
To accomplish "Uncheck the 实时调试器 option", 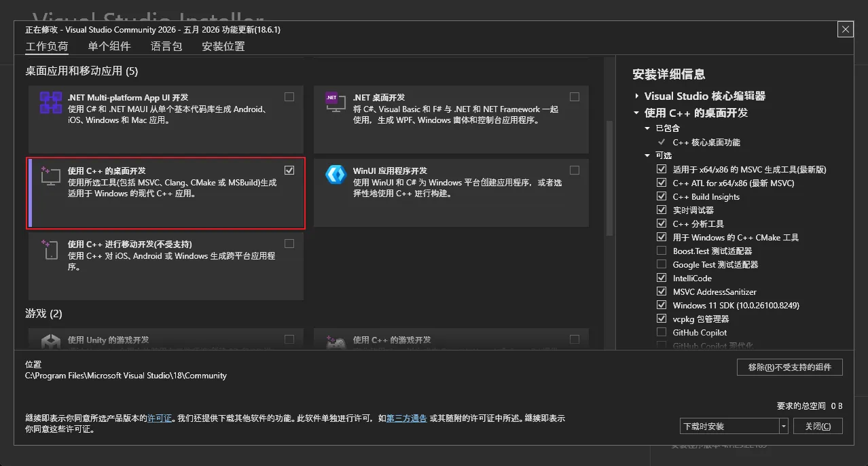I will (x=662, y=210).
